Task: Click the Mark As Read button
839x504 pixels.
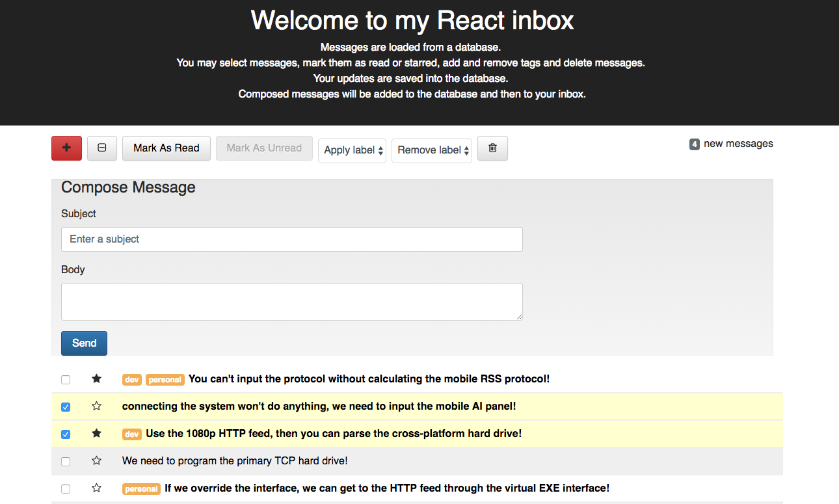Action: tap(166, 148)
